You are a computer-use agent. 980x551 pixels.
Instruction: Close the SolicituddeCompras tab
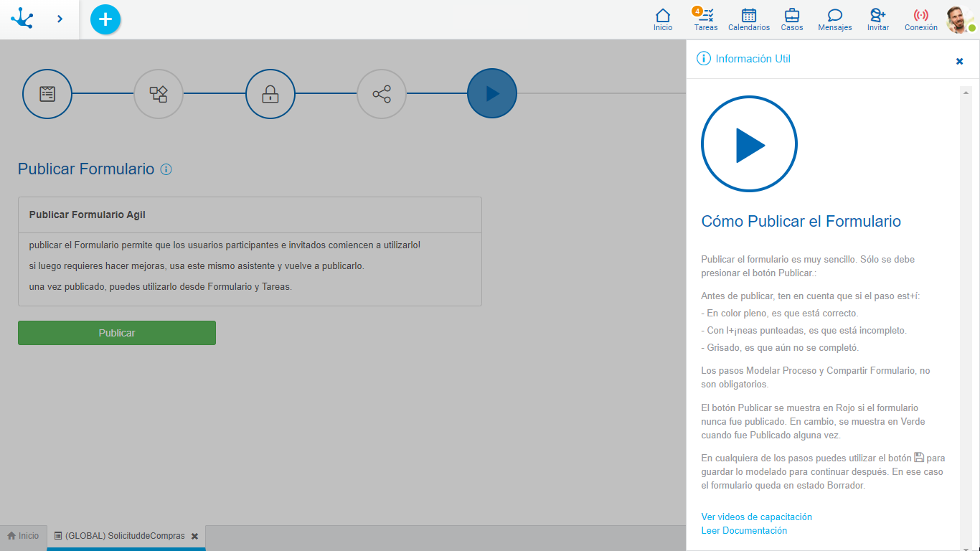coord(194,536)
